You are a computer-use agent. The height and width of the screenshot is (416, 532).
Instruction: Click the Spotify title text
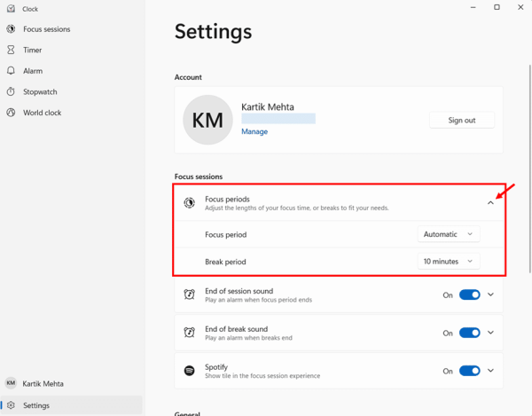click(x=216, y=367)
